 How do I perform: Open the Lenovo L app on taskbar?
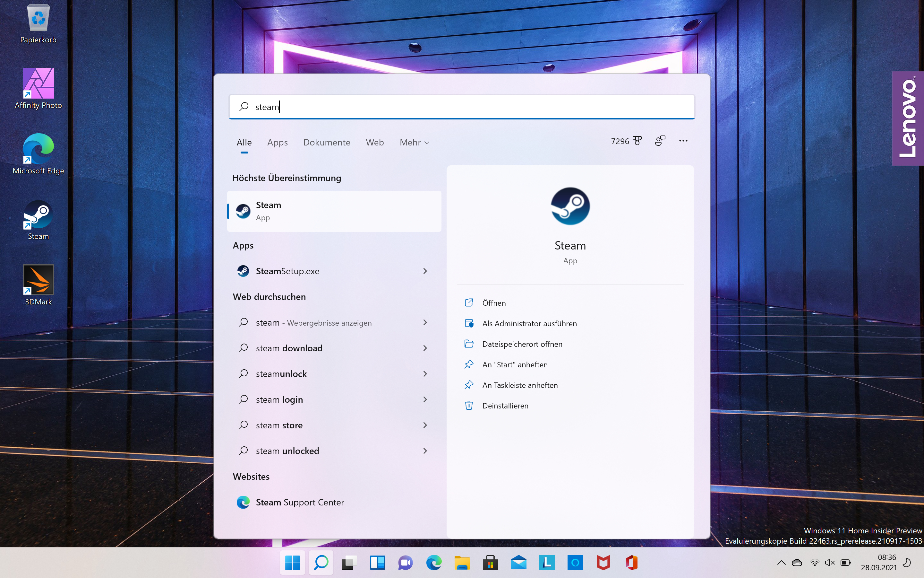point(547,563)
